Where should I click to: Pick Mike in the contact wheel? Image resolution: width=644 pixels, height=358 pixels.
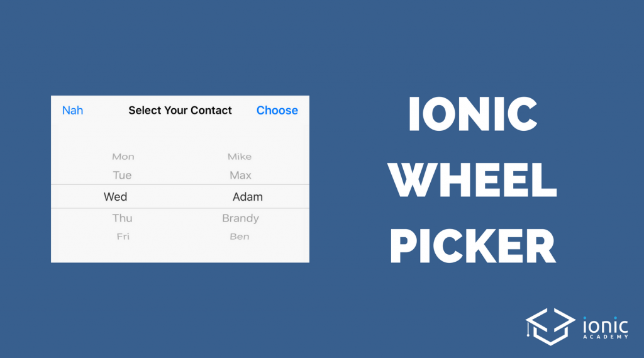pyautogui.click(x=239, y=157)
